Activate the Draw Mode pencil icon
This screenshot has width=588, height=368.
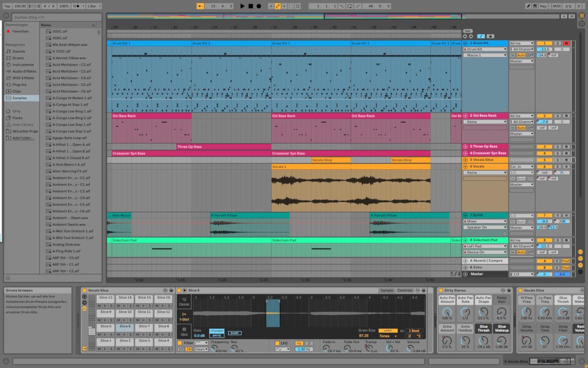tap(528, 6)
